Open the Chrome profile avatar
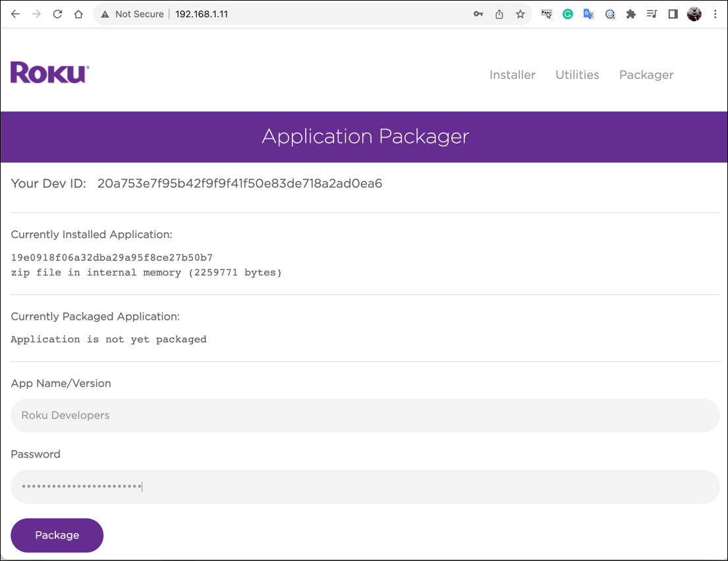This screenshot has width=728, height=561. tap(694, 13)
